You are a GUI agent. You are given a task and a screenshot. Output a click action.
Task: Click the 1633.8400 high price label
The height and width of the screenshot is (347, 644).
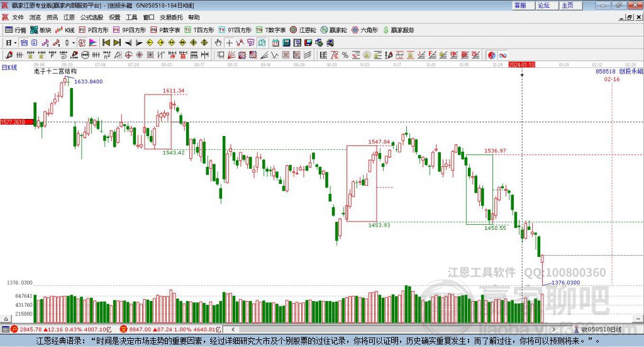[x=88, y=82]
